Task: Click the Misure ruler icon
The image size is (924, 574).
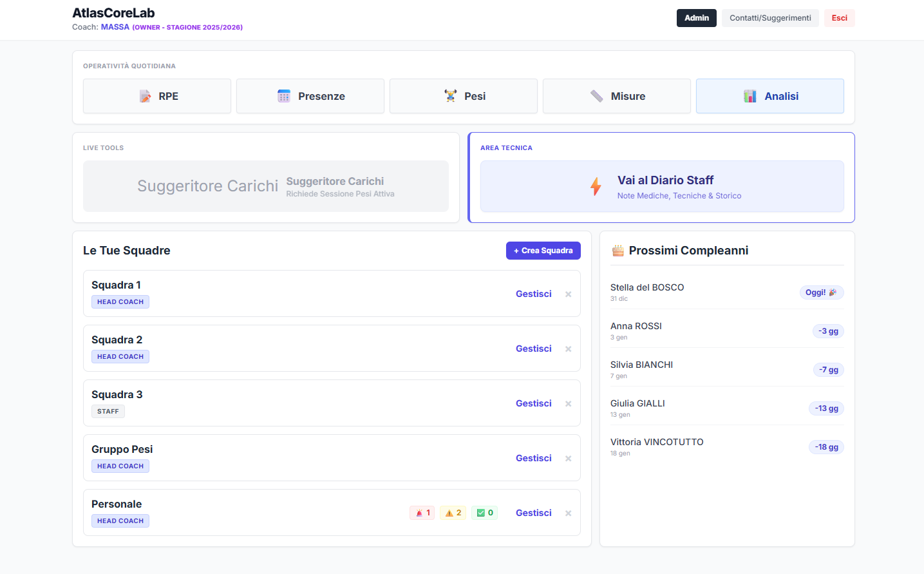Action: (x=597, y=96)
